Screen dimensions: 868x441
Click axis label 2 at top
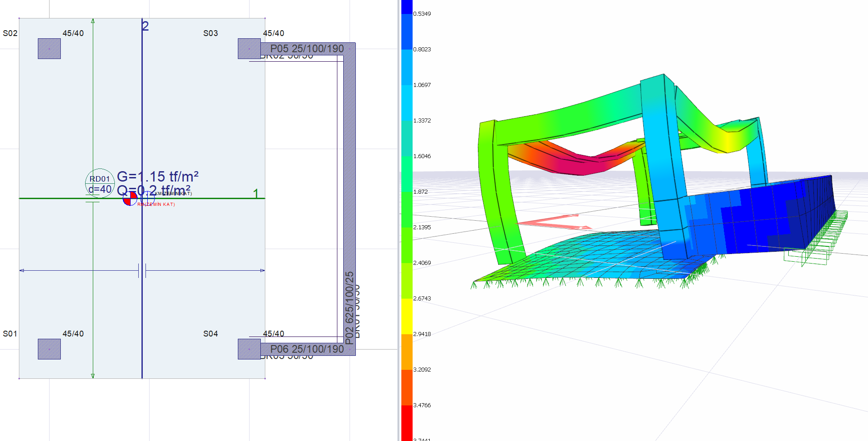coord(145,26)
